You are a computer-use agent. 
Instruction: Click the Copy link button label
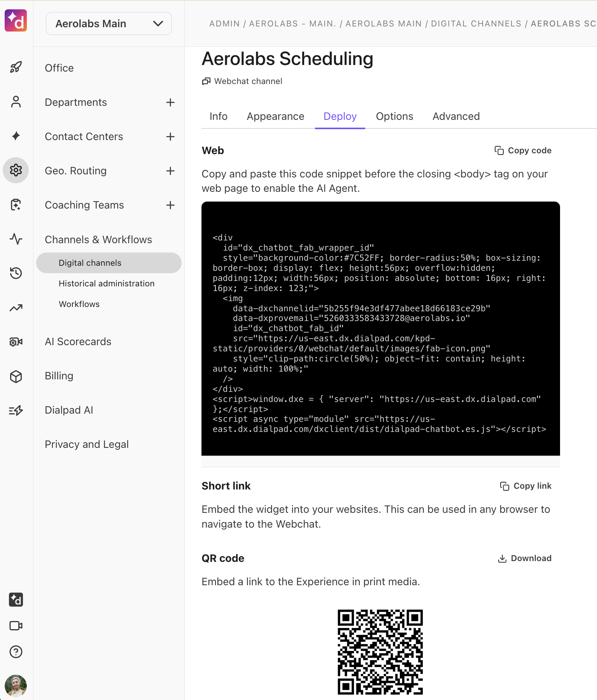532,486
